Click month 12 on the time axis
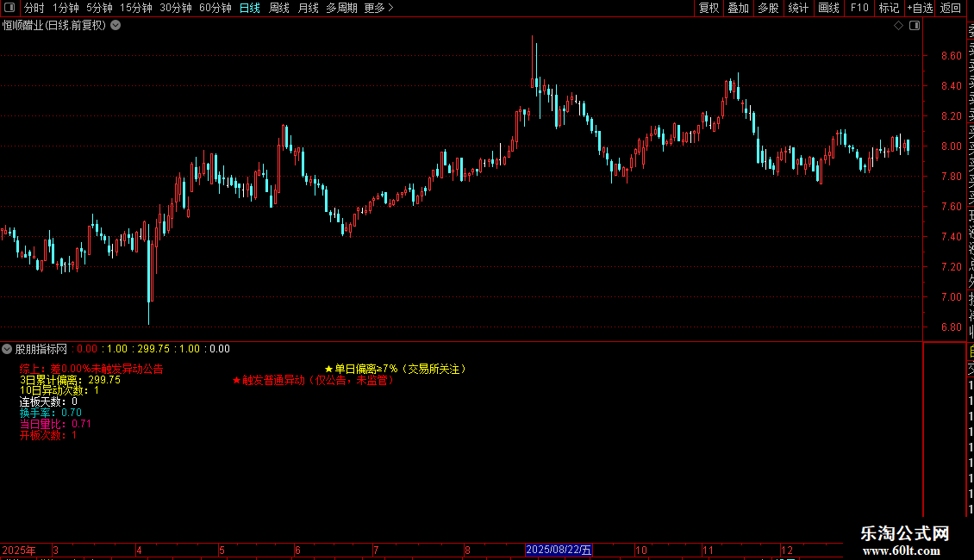The height and width of the screenshot is (560, 974). tap(787, 550)
